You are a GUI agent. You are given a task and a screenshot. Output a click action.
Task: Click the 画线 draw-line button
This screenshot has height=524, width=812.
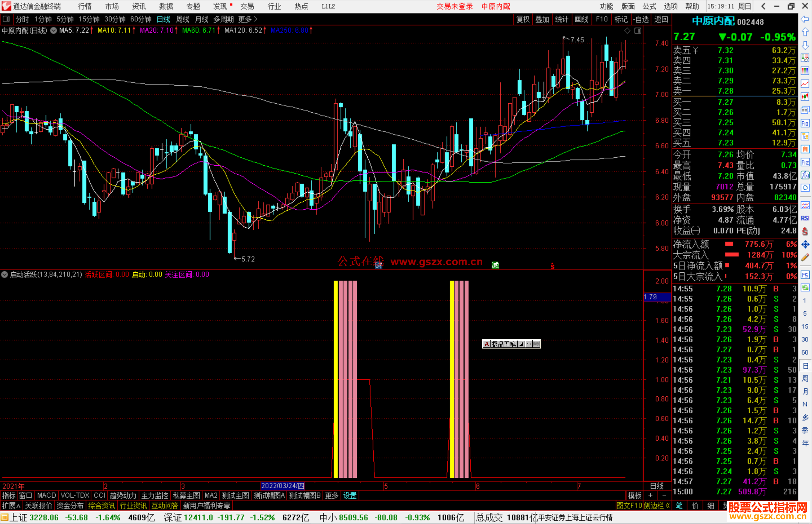pos(582,19)
